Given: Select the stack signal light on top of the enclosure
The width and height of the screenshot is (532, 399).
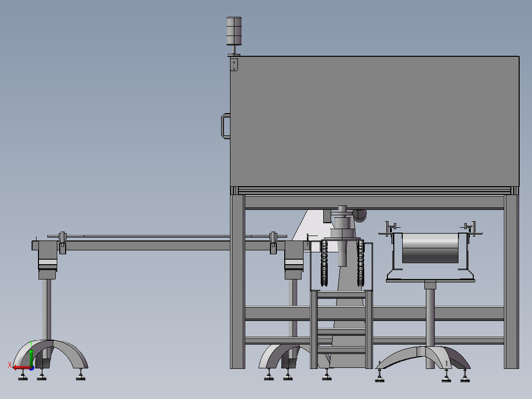Looking at the screenshot, I should (234, 31).
